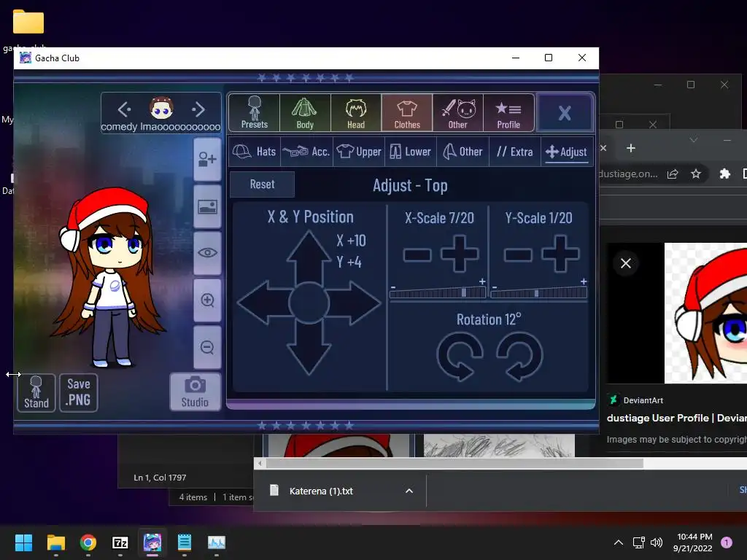747x560 pixels.
Task: Open the background image picker icon
Action: (207, 206)
